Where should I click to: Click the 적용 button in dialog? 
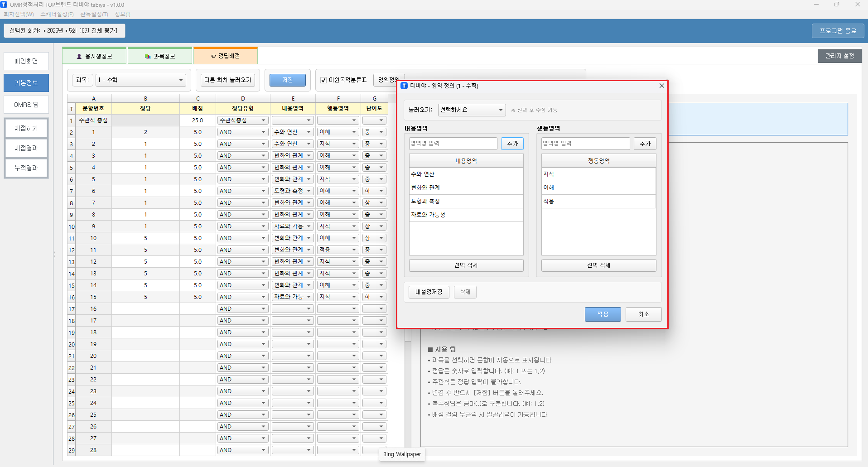pos(603,314)
